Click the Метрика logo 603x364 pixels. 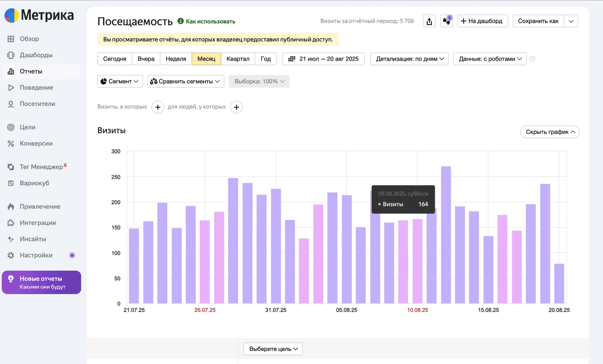pyautogui.click(x=39, y=15)
